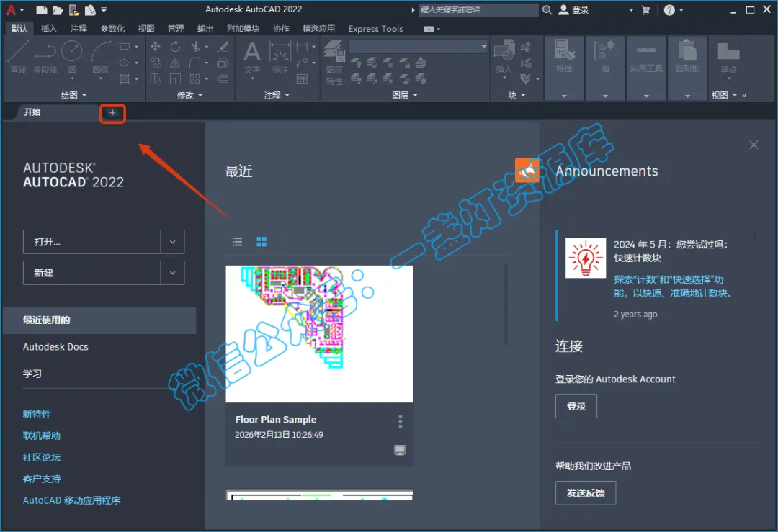Viewport: 778px width, 532px height.
Task: Open the 管理 ribbon tab
Action: pyautogui.click(x=176, y=29)
